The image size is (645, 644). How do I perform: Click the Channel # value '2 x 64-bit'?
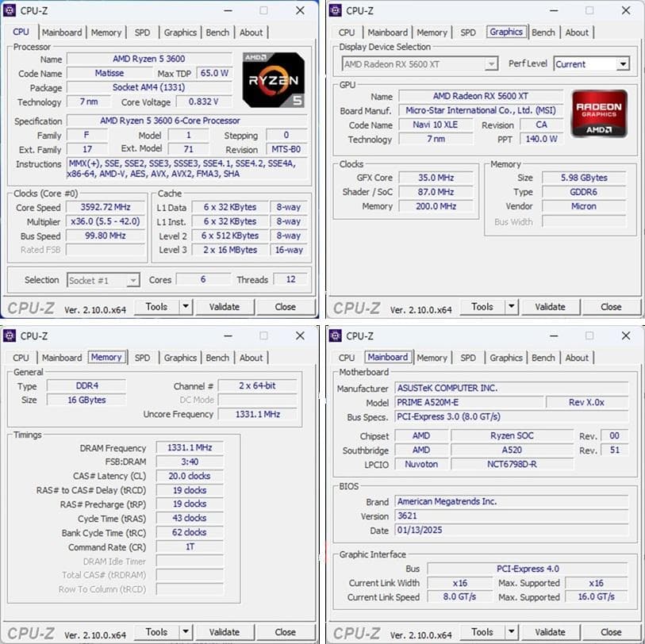point(258,385)
